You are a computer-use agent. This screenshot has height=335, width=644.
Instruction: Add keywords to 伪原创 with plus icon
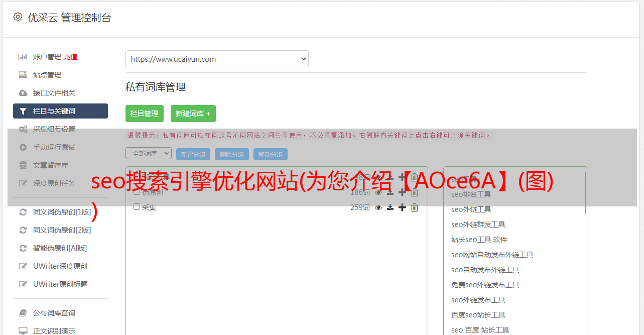click(x=402, y=192)
